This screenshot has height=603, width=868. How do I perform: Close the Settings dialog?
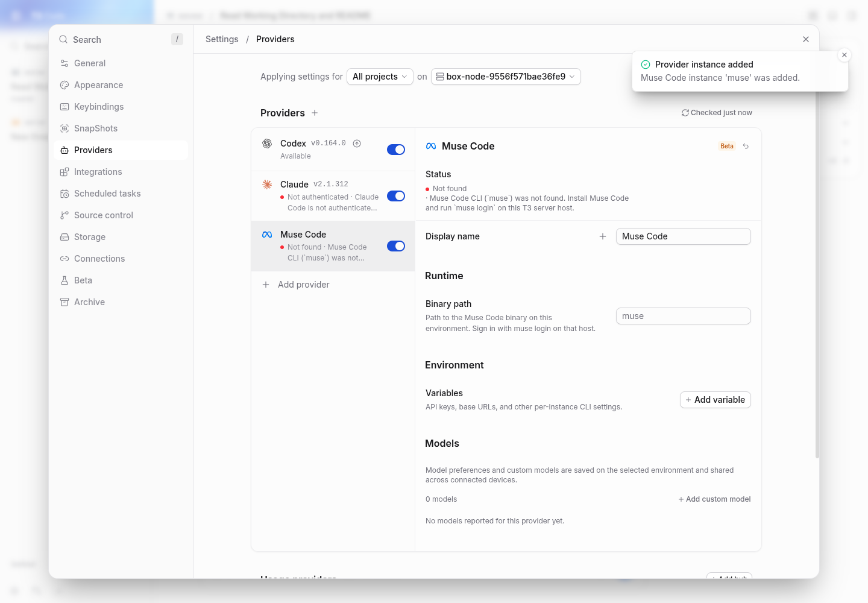point(806,39)
